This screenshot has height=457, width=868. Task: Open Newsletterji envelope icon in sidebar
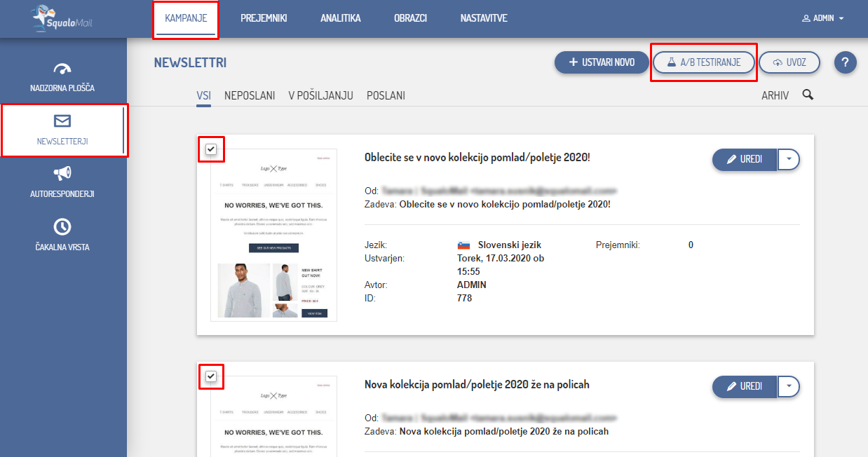pyautogui.click(x=62, y=121)
